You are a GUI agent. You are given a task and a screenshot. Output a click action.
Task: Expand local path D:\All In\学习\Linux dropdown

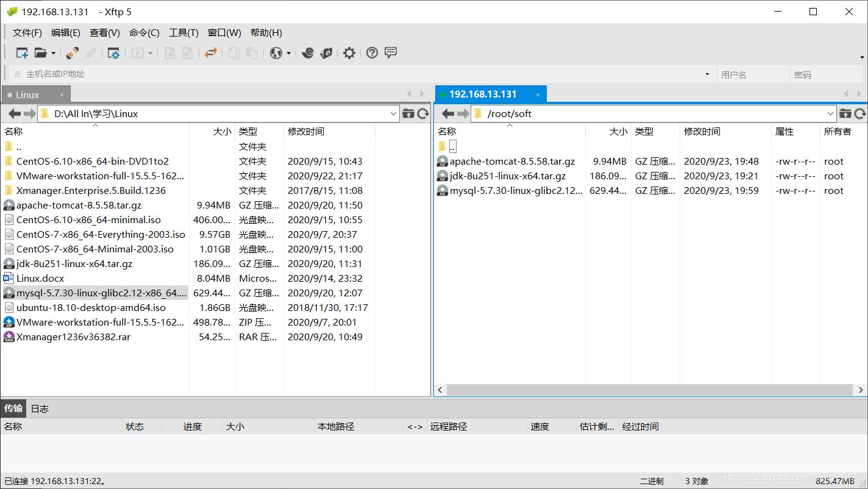pos(393,114)
